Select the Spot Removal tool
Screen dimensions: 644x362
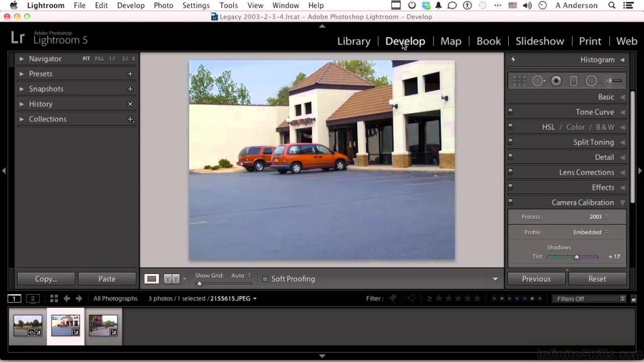[x=538, y=81]
